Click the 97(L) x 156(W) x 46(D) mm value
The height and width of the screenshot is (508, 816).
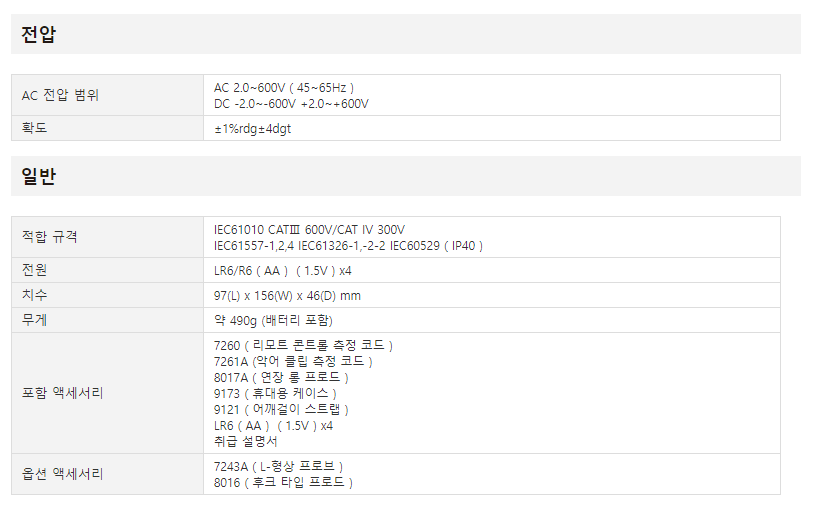click(287, 296)
